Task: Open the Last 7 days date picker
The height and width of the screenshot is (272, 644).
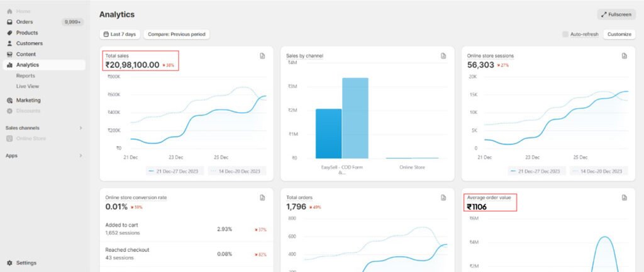Action: point(120,34)
